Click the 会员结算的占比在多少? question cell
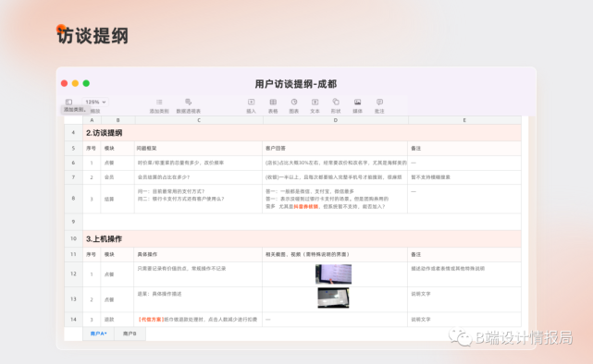 [x=198, y=177]
